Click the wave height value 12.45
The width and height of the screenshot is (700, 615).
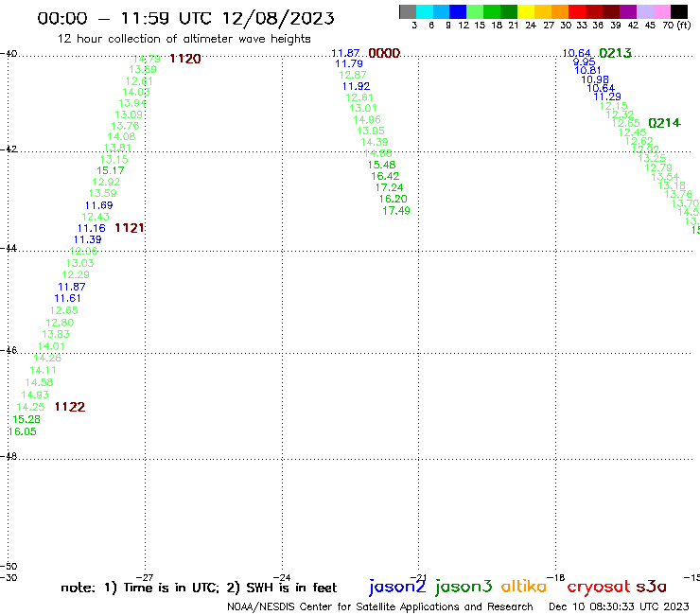pyautogui.click(x=632, y=132)
